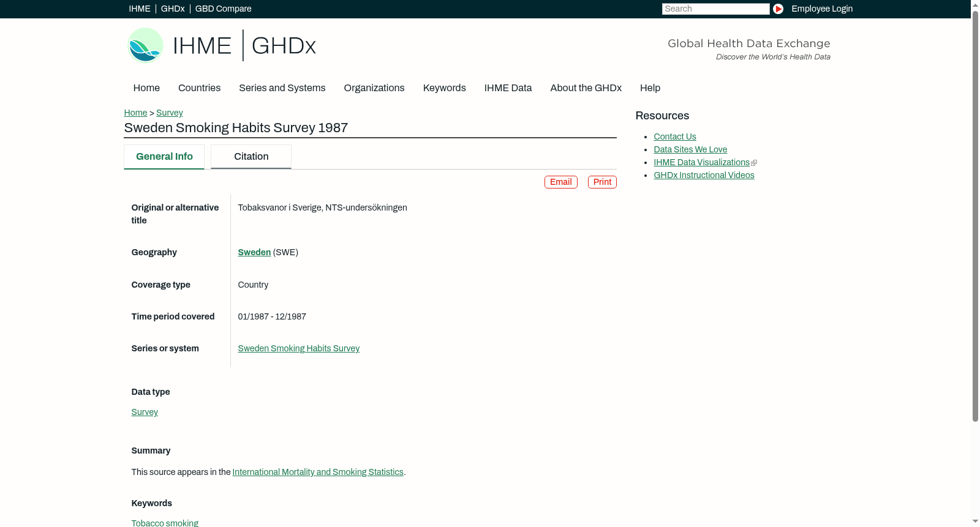Select the General Info tab
The width and height of the screenshot is (980, 527).
[164, 157]
